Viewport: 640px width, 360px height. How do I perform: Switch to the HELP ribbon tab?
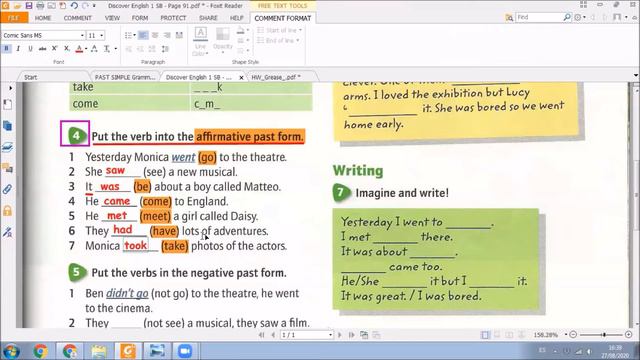237,18
